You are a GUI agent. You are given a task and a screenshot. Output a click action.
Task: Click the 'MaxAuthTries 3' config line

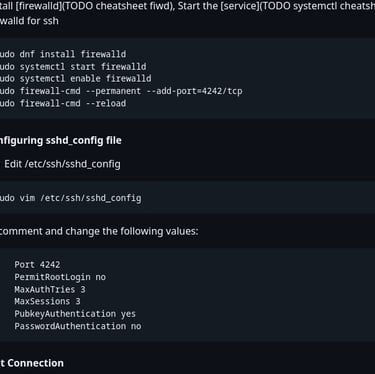point(50,289)
